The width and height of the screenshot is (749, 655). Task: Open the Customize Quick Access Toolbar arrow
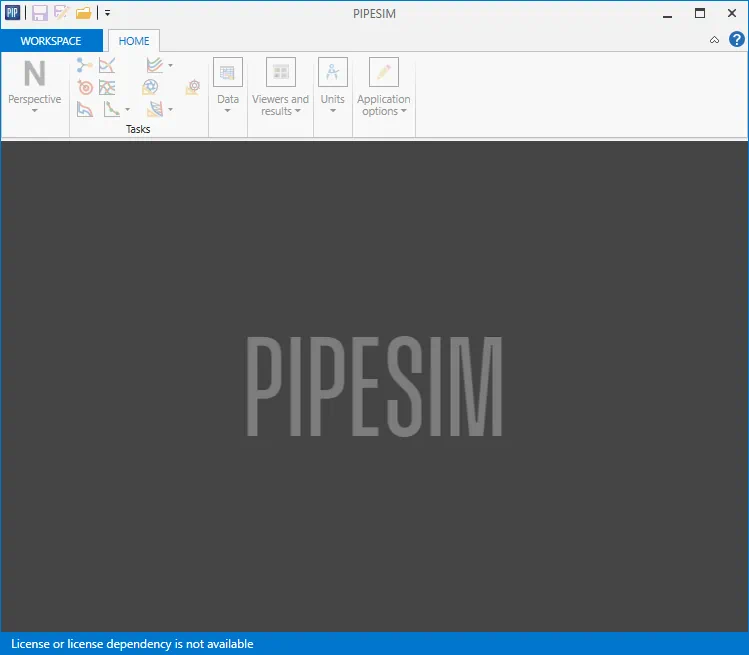[107, 13]
